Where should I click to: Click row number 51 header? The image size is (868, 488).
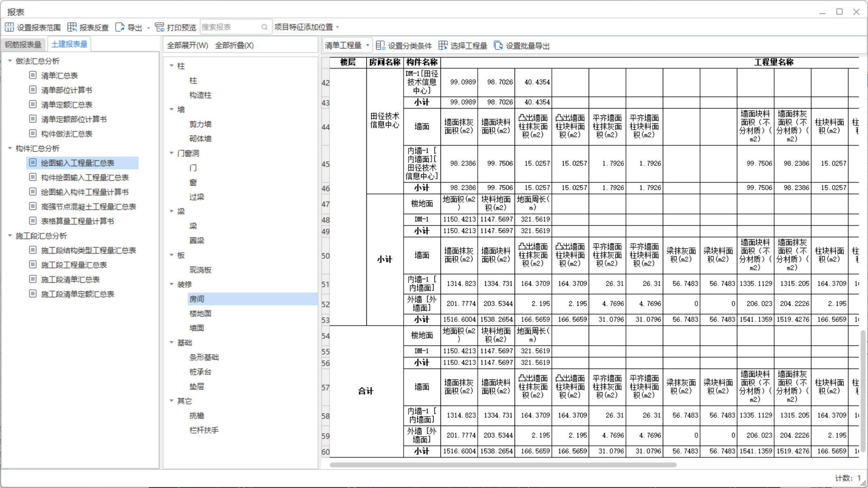click(x=325, y=284)
